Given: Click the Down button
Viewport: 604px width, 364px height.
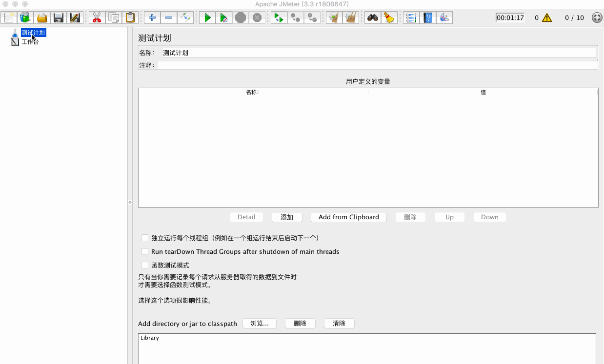Looking at the screenshot, I should coord(489,217).
